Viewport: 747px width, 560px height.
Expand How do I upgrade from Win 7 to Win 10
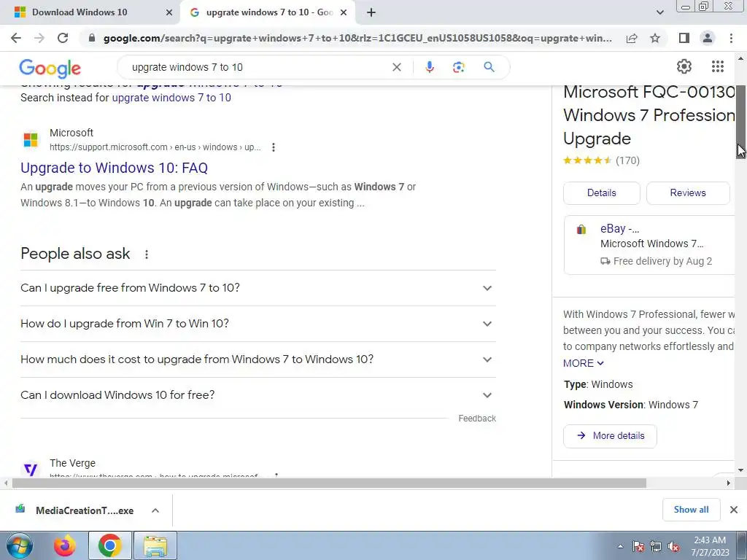click(x=258, y=324)
